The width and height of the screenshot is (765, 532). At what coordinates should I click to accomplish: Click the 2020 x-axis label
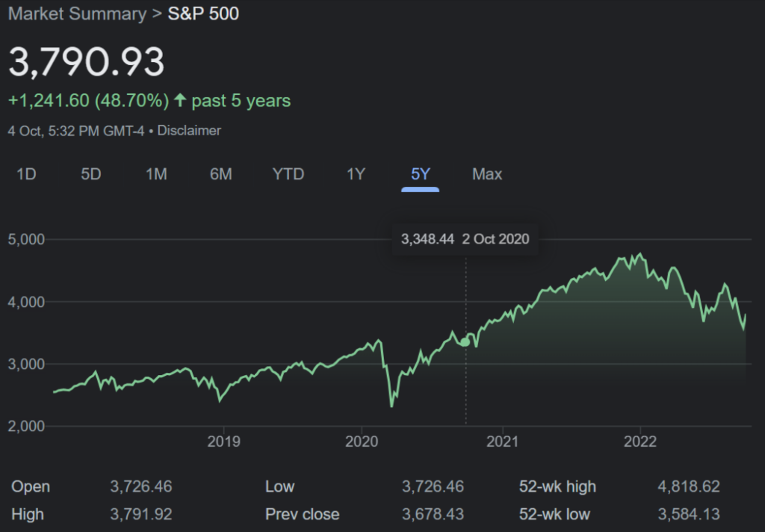click(x=362, y=442)
